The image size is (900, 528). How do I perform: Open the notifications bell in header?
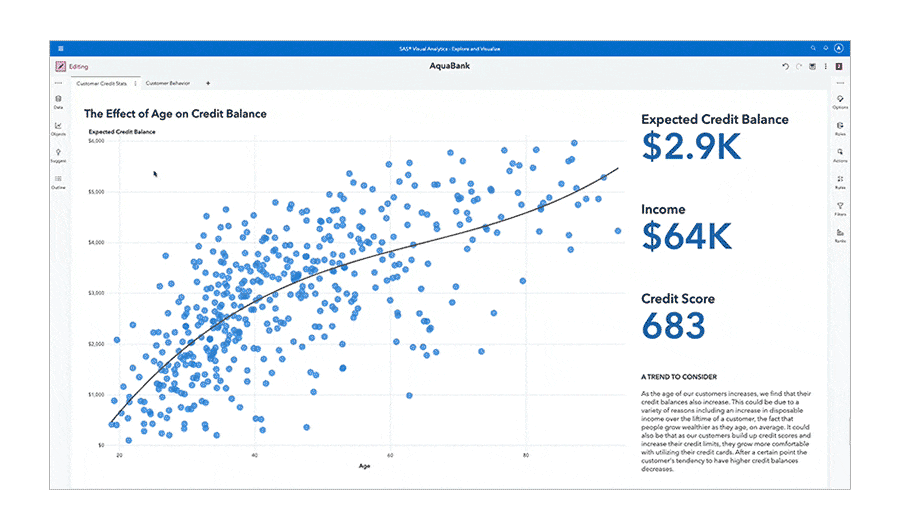(826, 48)
